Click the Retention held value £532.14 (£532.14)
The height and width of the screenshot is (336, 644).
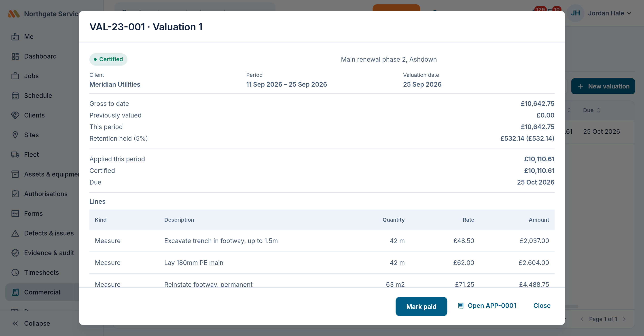[527, 139]
